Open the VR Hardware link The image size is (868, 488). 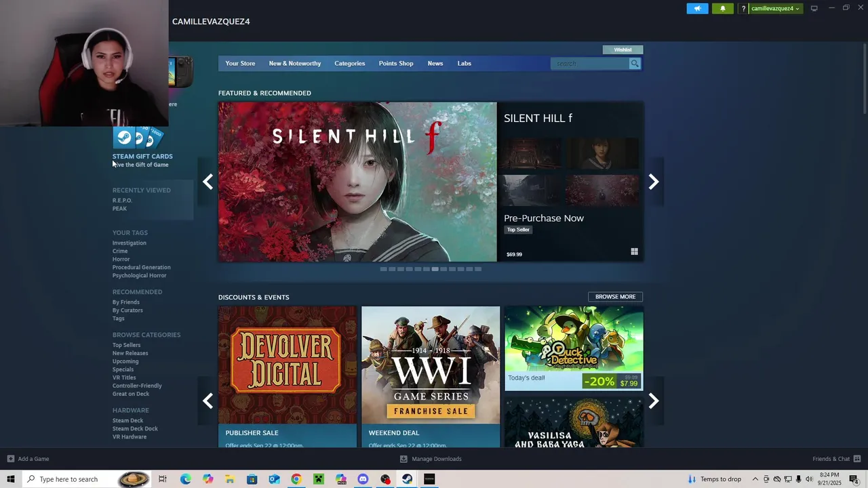pos(130,437)
